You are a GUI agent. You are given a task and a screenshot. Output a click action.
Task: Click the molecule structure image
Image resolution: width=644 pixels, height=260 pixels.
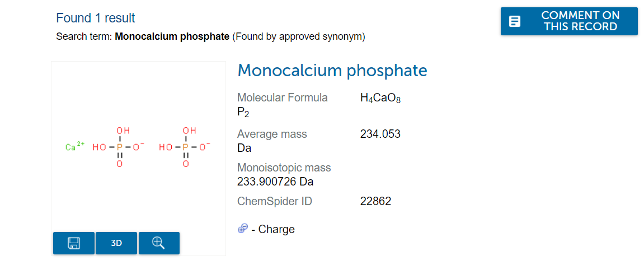pos(138,147)
